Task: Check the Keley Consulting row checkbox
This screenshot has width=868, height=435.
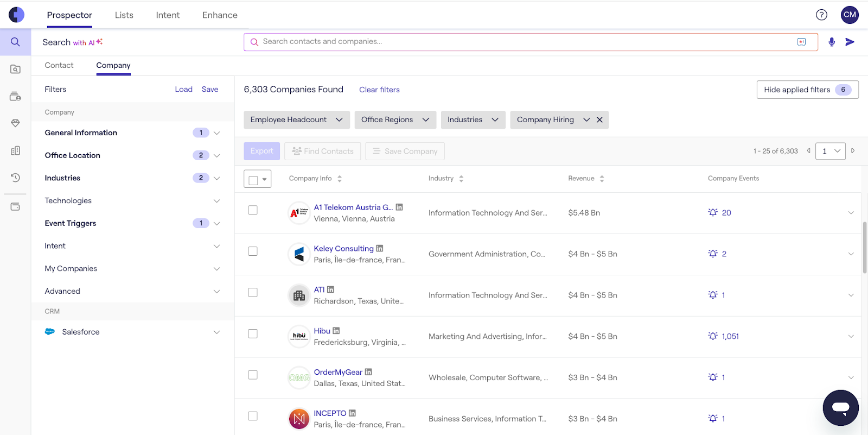Action: pos(253,251)
